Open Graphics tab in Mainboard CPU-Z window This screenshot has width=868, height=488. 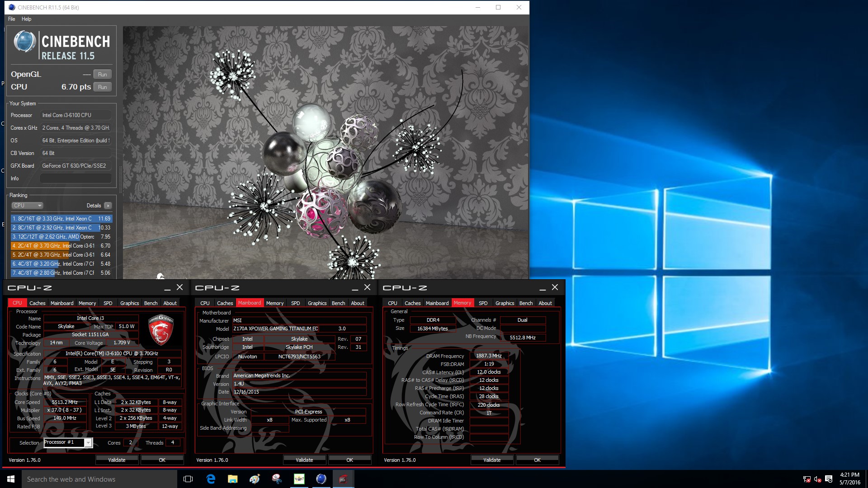click(317, 303)
